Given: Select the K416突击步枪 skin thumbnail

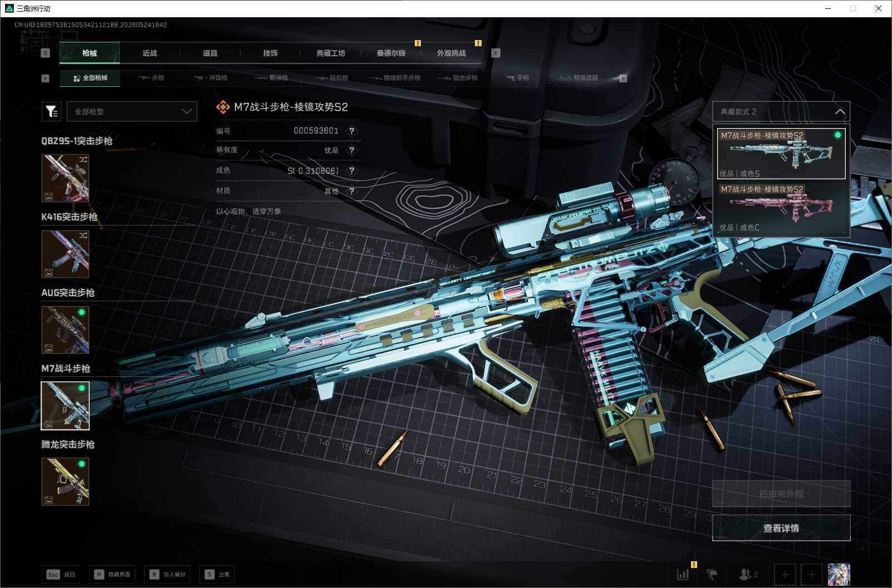Looking at the screenshot, I should (x=65, y=254).
